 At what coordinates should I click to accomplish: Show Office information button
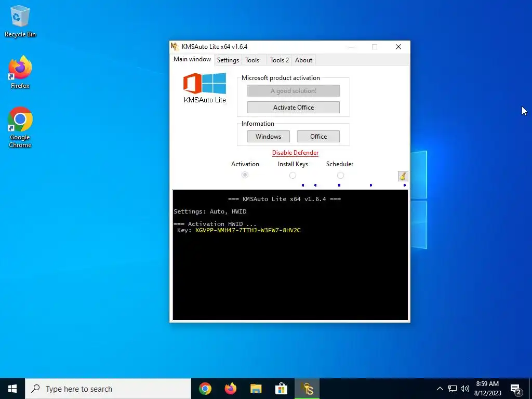[x=318, y=137]
